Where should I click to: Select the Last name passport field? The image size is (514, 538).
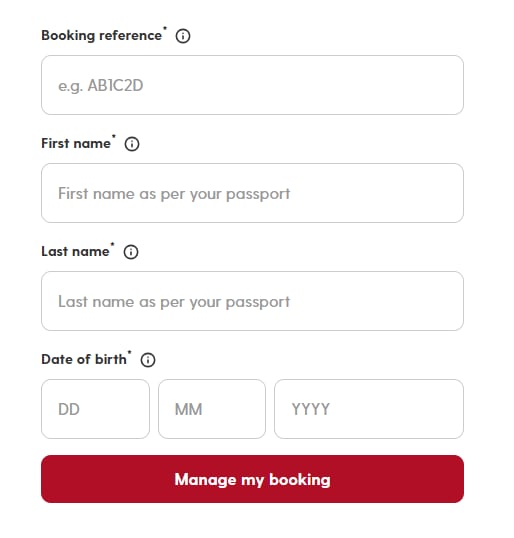(252, 301)
